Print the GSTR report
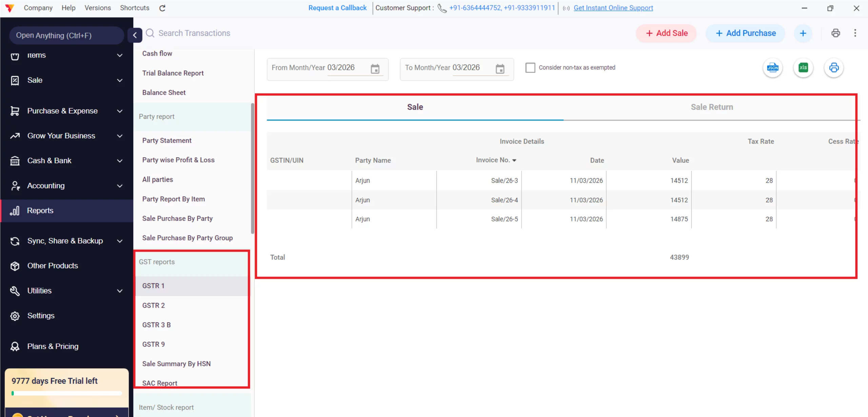 [x=834, y=68]
